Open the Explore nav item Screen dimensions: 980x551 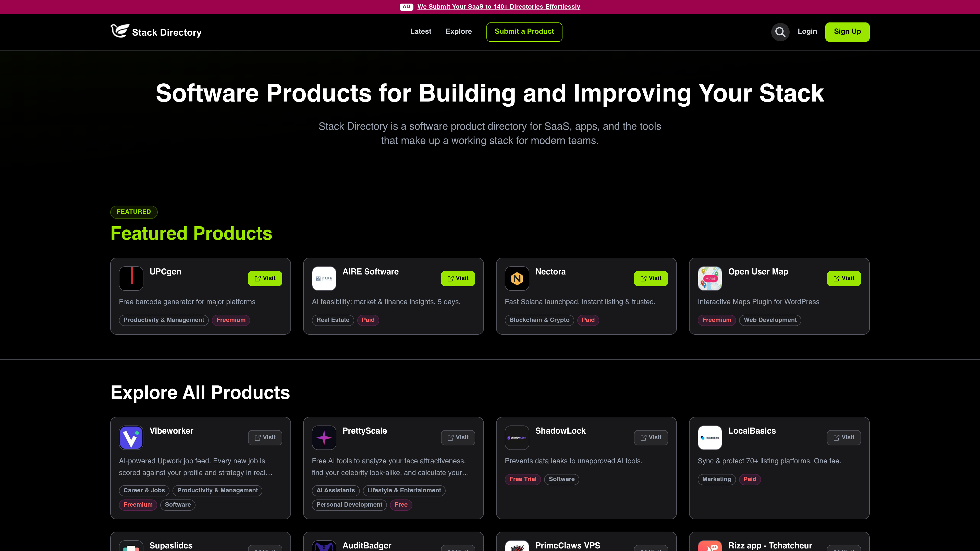[458, 32]
